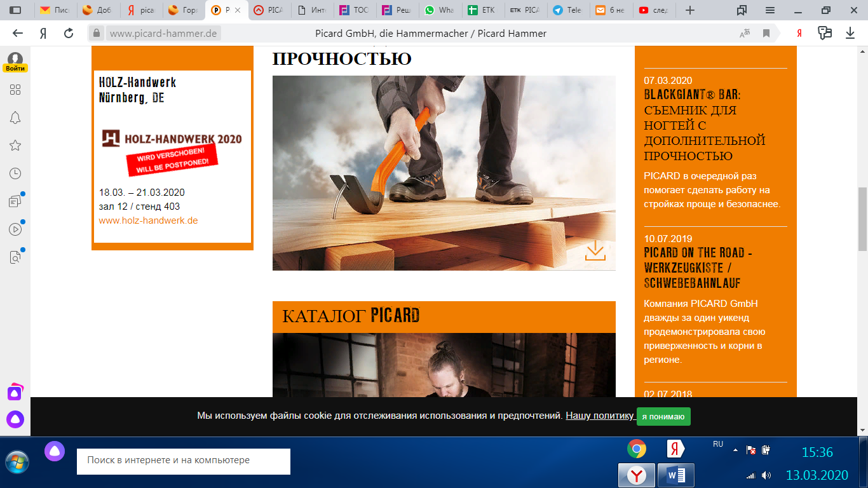
Task: Switch to the Инт tab
Action: pos(312,10)
